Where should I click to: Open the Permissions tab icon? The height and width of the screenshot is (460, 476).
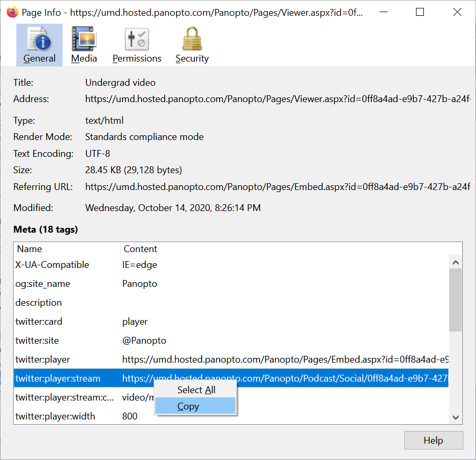click(137, 45)
